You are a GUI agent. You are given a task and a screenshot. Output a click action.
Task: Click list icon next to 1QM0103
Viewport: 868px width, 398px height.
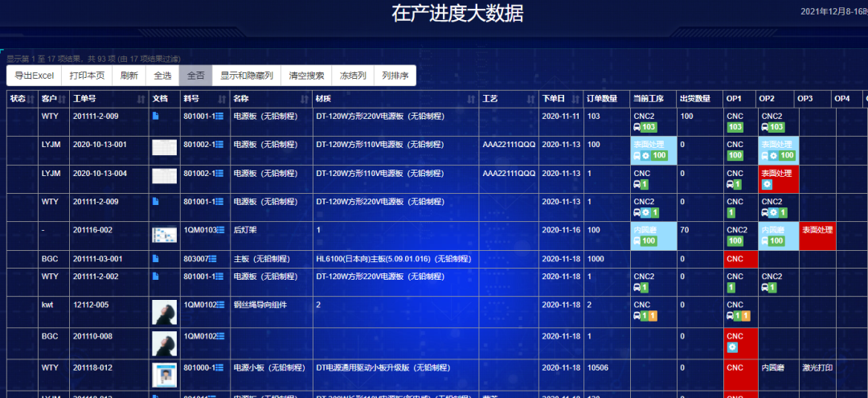[x=221, y=230]
